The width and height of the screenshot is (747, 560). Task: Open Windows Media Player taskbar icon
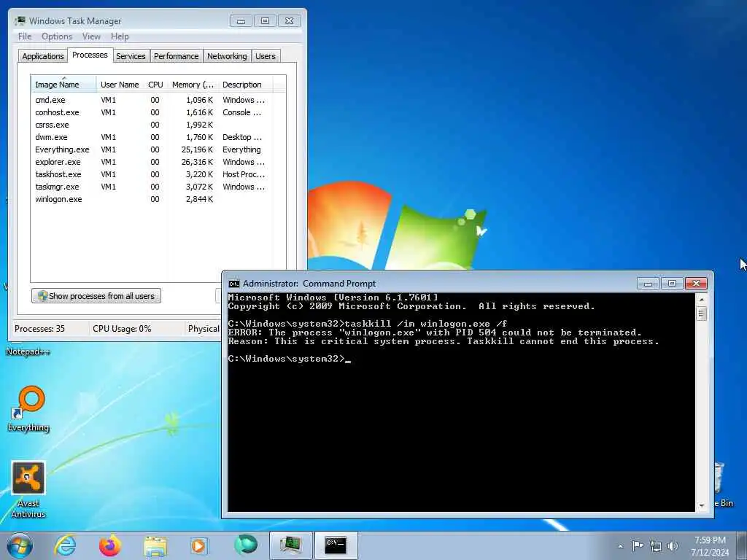198,545
